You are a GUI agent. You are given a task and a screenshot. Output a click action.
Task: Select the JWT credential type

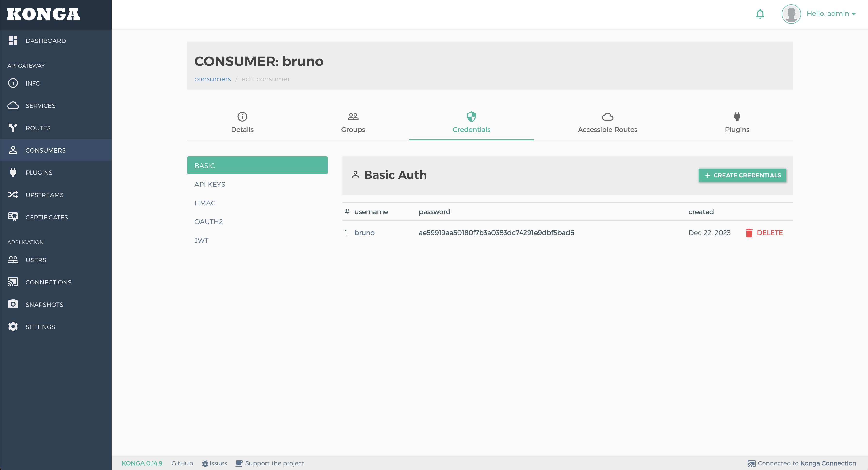[201, 240]
